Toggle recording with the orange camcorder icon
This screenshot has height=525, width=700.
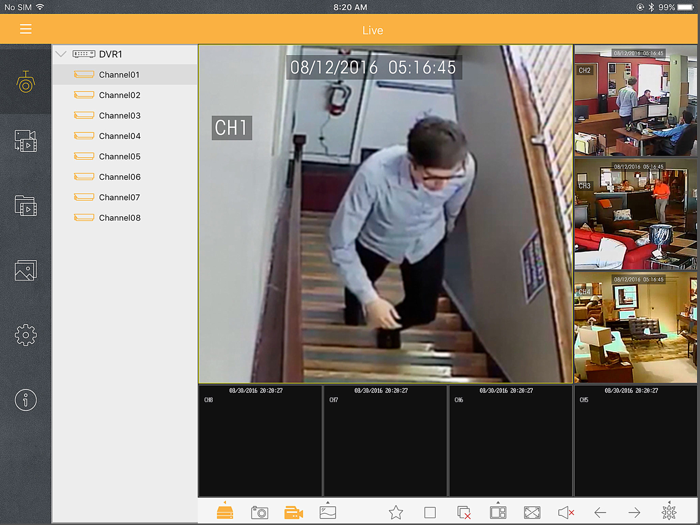(x=293, y=512)
